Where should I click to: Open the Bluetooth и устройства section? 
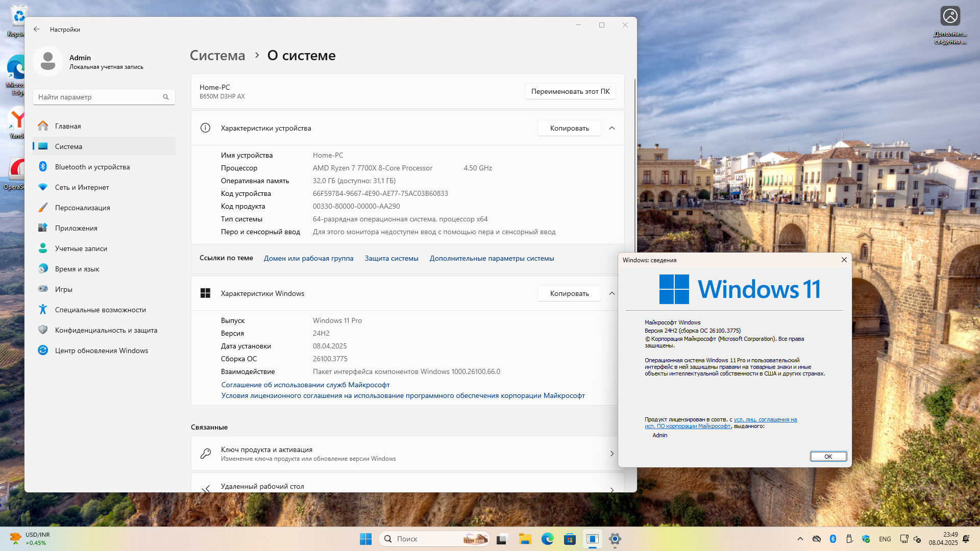coord(92,167)
